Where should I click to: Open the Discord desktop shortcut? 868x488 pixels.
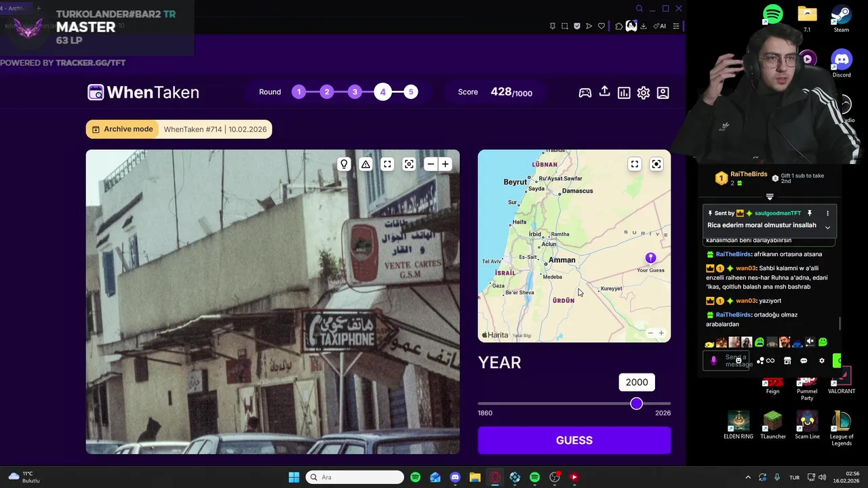click(842, 64)
